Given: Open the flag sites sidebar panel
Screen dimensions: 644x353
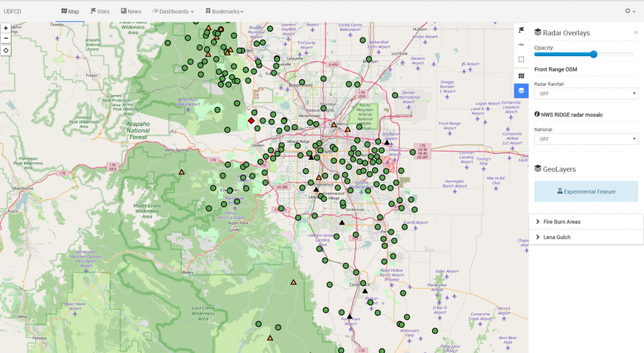Looking at the screenshot, I should pos(521,30).
